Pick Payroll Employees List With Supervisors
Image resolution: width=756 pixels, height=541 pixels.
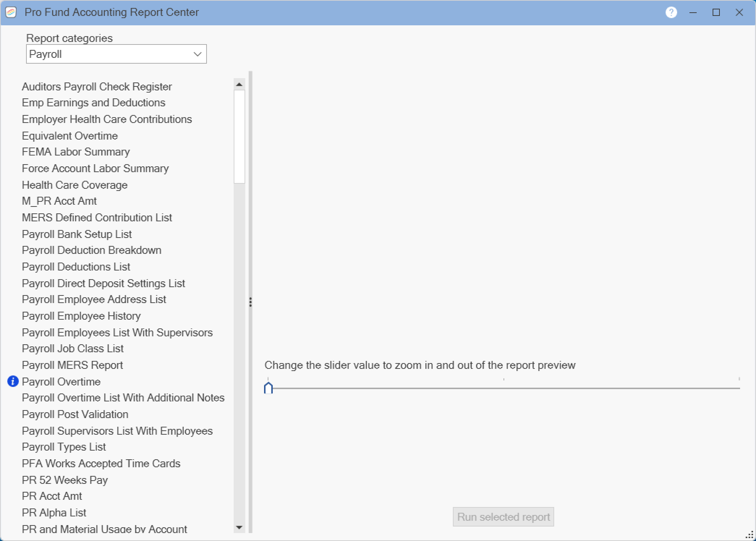pyautogui.click(x=117, y=333)
